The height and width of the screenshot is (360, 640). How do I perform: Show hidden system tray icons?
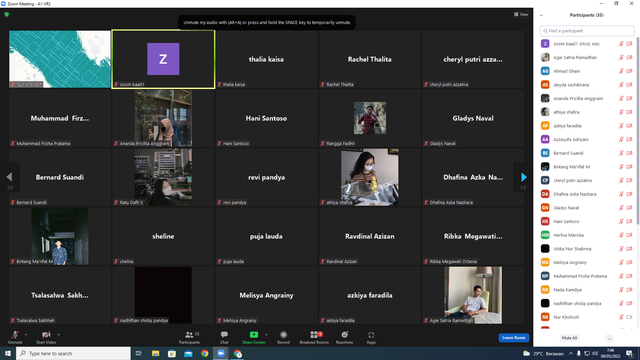coord(571,353)
